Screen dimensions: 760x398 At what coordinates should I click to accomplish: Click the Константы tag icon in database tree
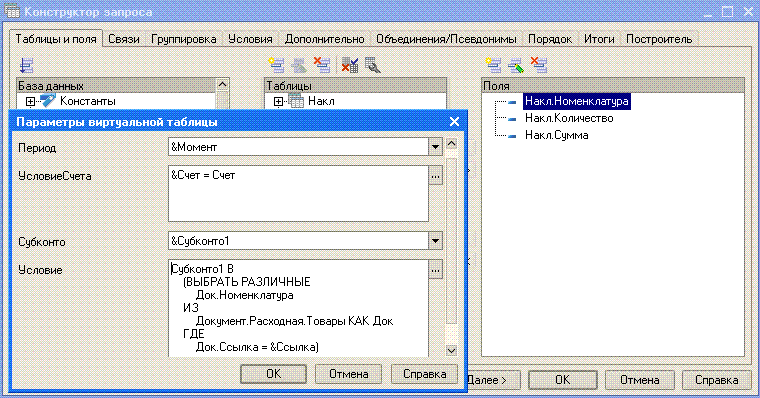48,101
